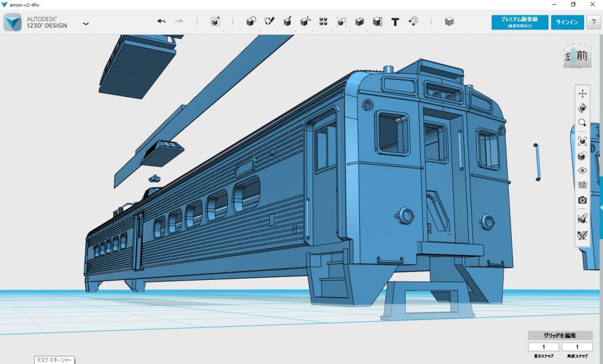This screenshot has width=603, height=364.
Task: Select the Pattern tool
Action: (322, 22)
